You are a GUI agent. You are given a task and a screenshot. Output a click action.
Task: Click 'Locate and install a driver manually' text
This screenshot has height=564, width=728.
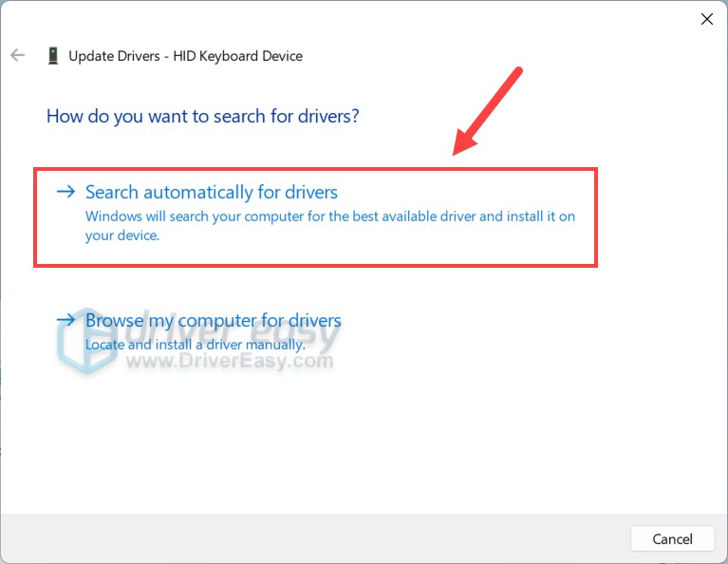195,345
